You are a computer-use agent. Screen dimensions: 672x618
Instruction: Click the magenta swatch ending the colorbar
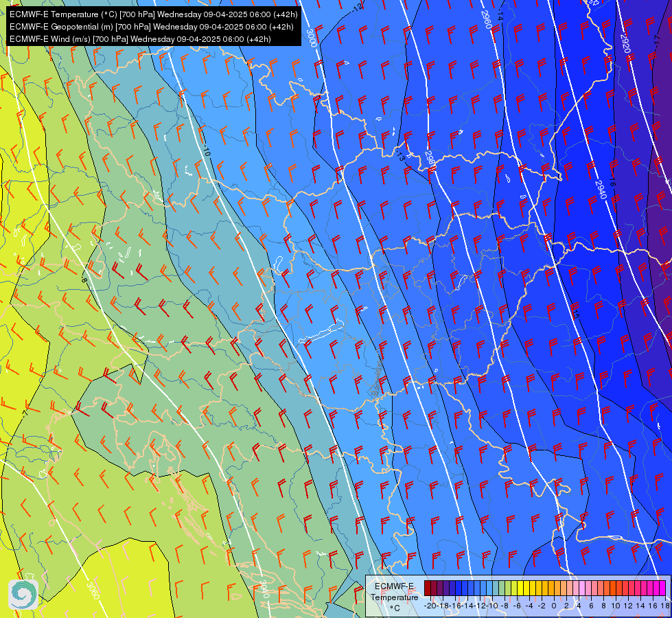tap(662, 588)
